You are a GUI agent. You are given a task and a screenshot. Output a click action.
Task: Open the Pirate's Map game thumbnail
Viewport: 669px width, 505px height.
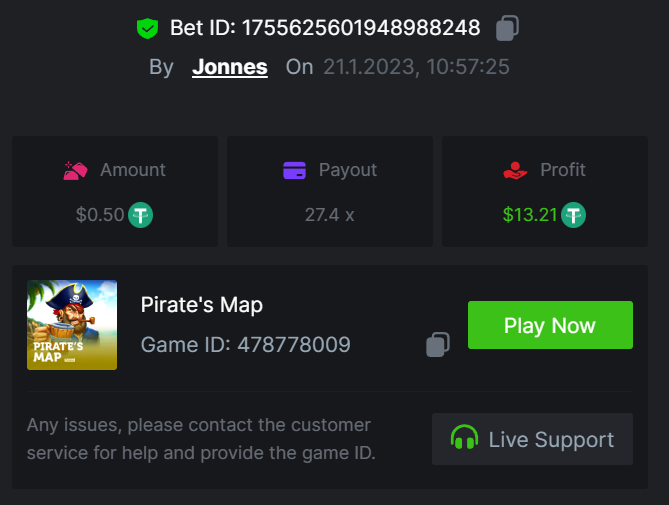click(x=72, y=325)
